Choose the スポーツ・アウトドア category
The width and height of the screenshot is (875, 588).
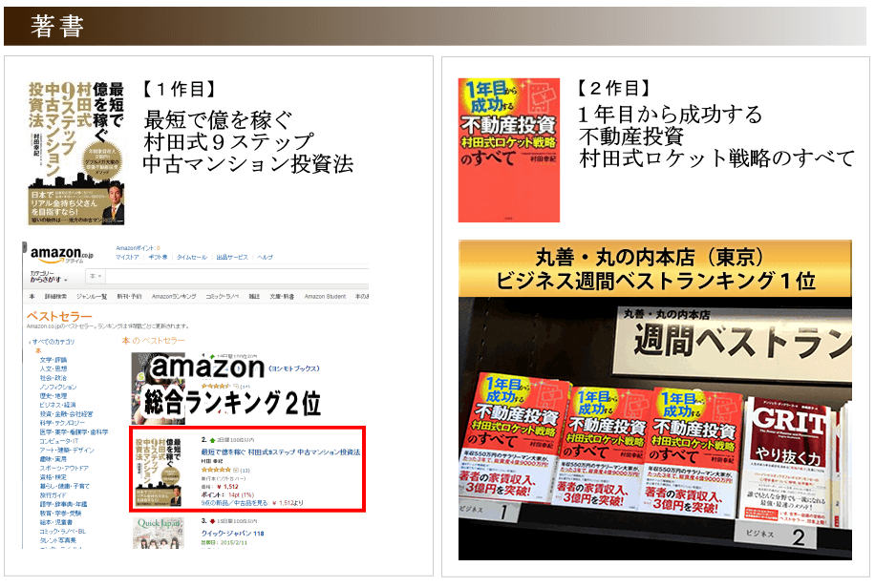[64, 468]
